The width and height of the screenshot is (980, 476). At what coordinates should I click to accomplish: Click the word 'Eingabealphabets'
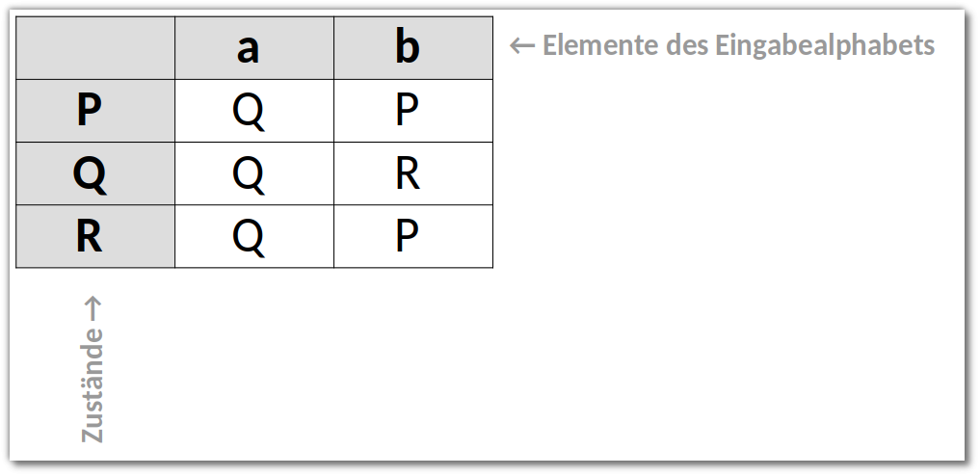point(825,46)
